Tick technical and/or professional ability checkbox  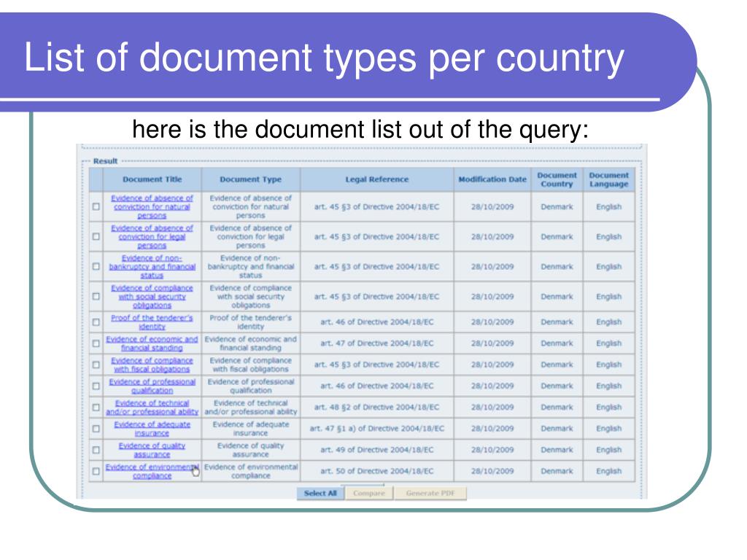coord(96,407)
